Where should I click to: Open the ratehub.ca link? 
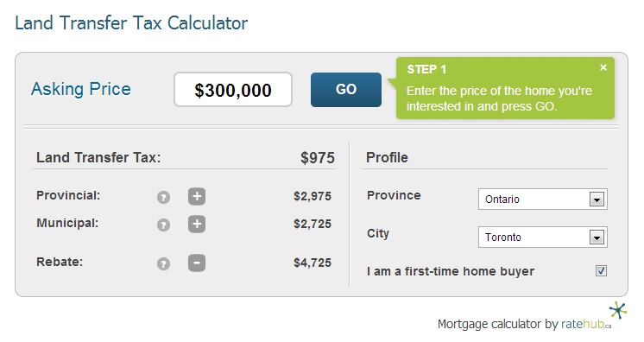[585, 324]
